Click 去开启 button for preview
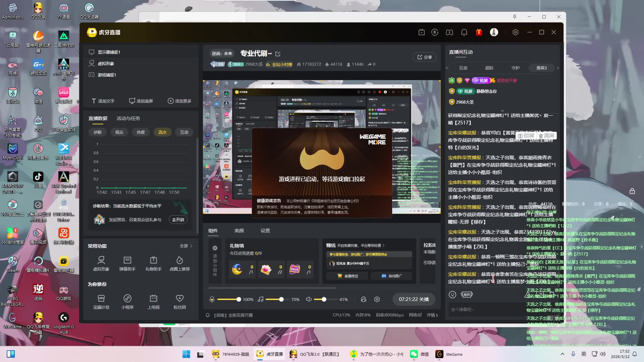This screenshot has width=644, height=362. 178,220
